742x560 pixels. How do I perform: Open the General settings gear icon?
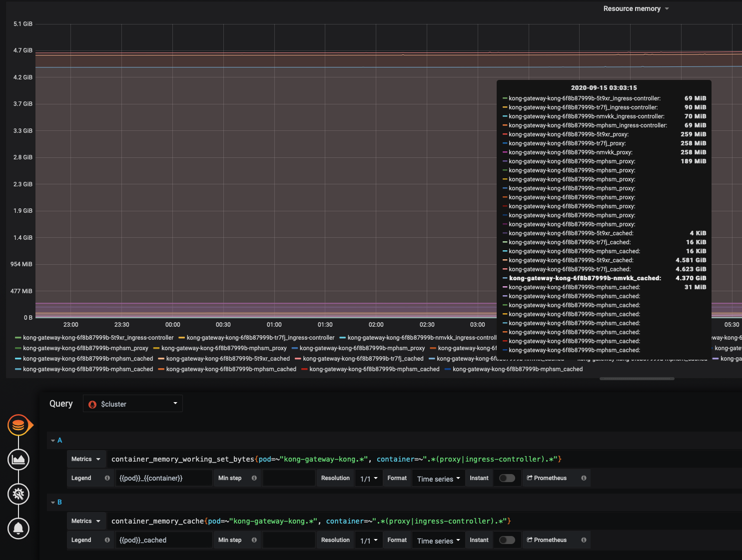pos(18,494)
